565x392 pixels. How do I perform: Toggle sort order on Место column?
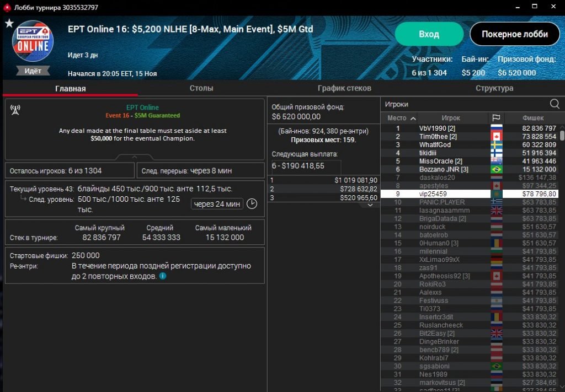(x=401, y=118)
